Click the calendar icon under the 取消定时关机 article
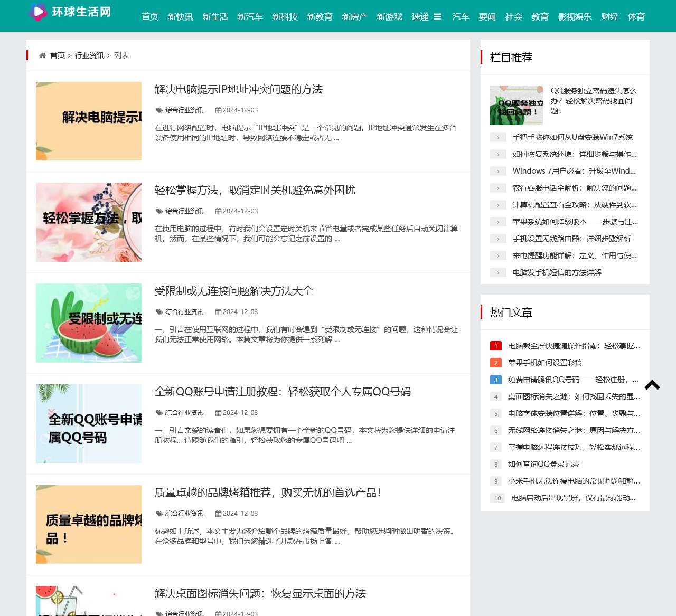The width and height of the screenshot is (676, 616). (218, 211)
